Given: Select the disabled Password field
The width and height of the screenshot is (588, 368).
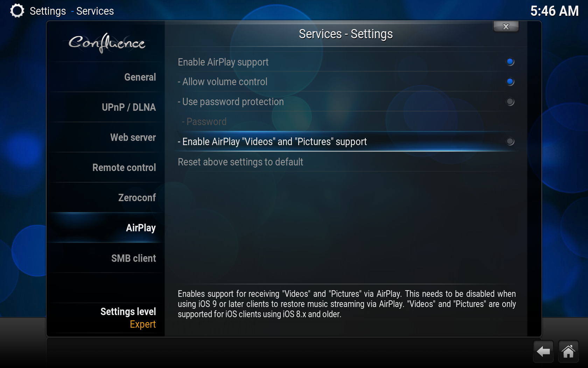Looking at the screenshot, I should click(x=345, y=122).
